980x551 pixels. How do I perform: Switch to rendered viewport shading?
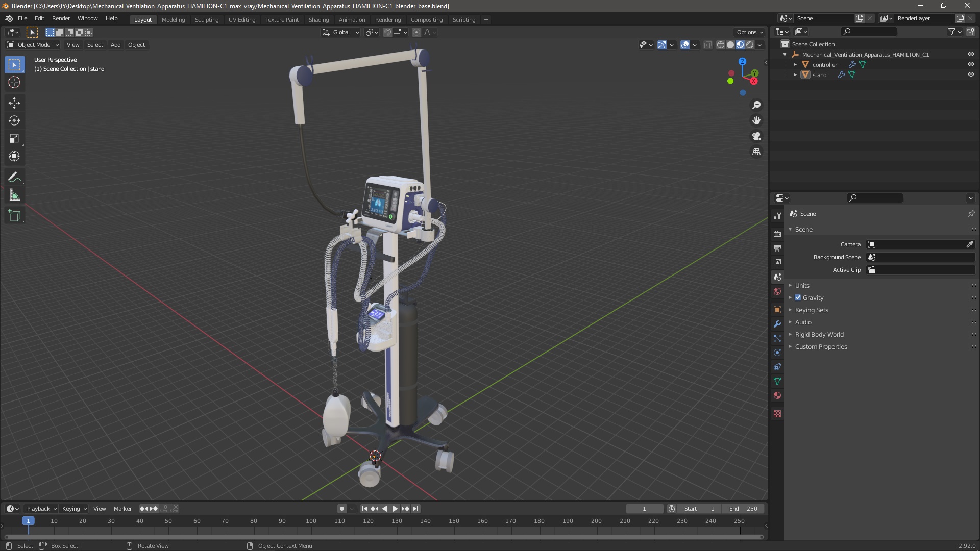[750, 45]
